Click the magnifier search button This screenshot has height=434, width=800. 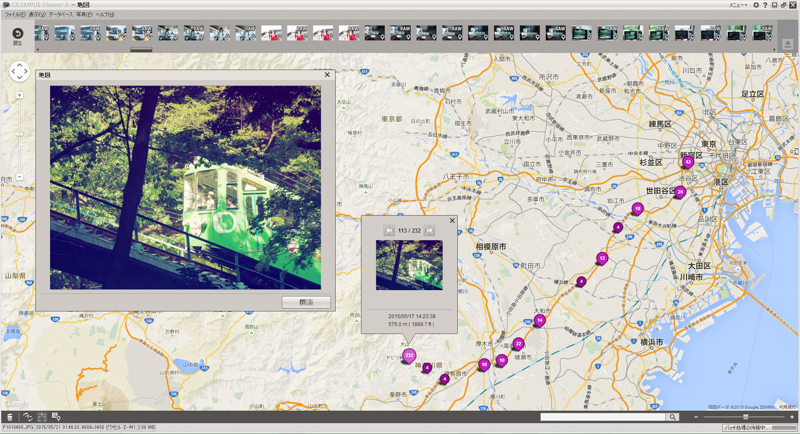pos(673,417)
